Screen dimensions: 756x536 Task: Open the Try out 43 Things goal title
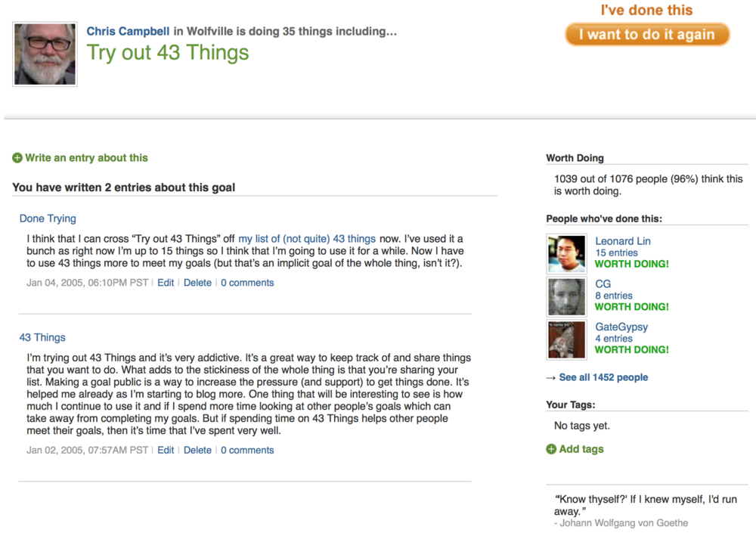point(167,52)
